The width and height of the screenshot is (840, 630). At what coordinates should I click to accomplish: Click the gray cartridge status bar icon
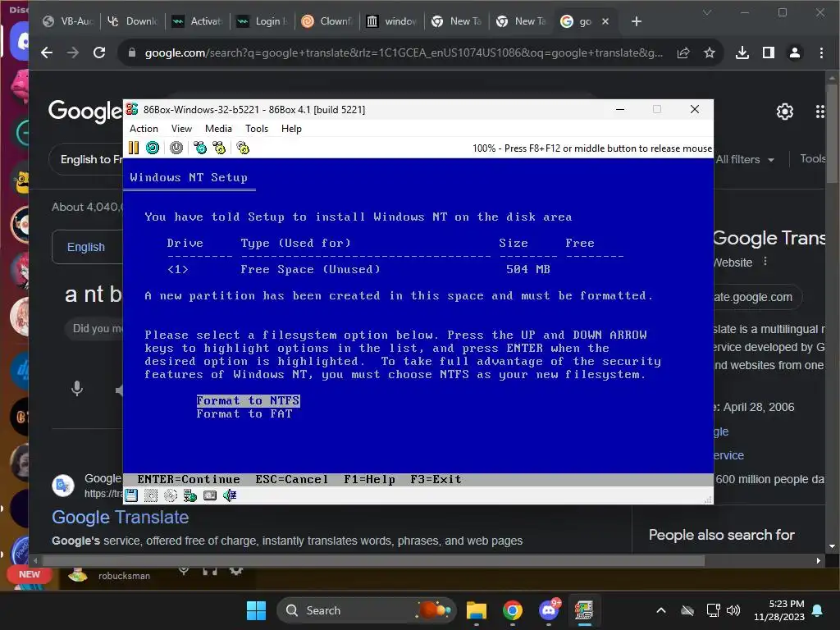click(x=210, y=495)
